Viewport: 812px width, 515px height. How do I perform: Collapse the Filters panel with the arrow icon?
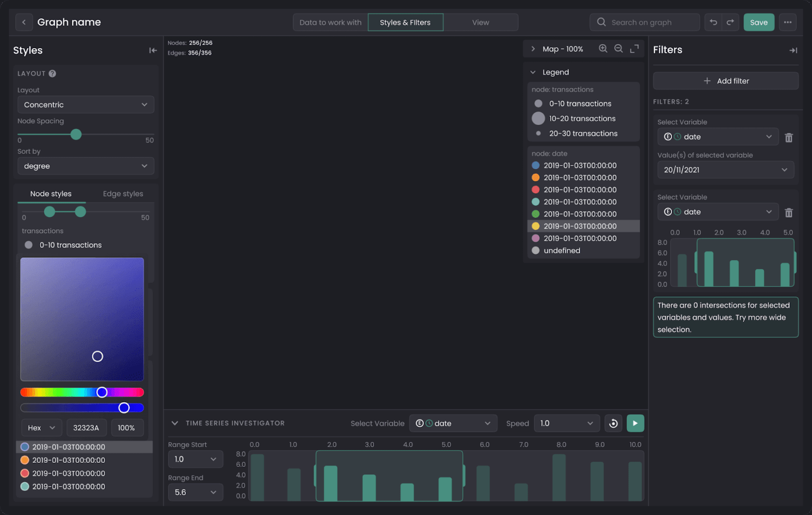(793, 50)
